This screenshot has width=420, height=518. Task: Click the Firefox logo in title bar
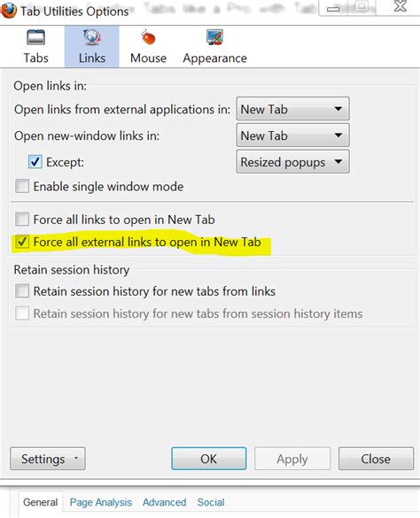(9, 10)
